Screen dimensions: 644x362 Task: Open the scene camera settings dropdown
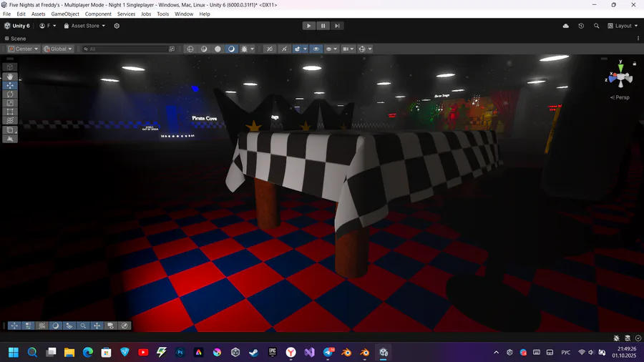point(348,49)
